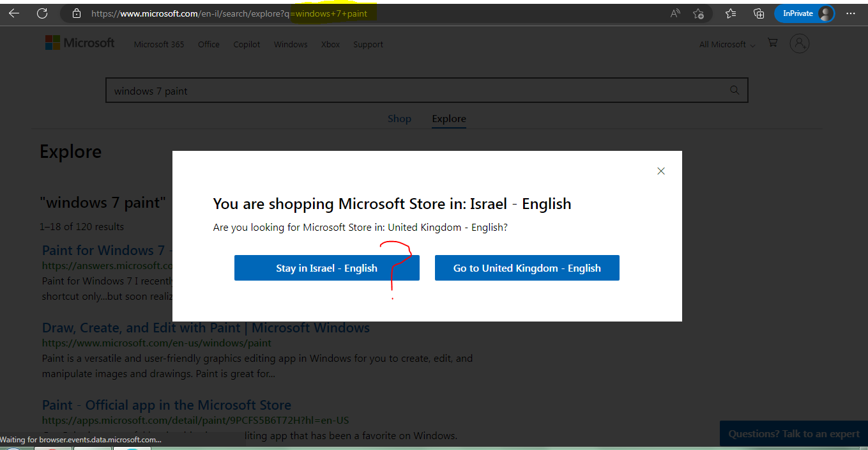Click the Explore page heading
The image size is (868, 450).
coord(70,151)
